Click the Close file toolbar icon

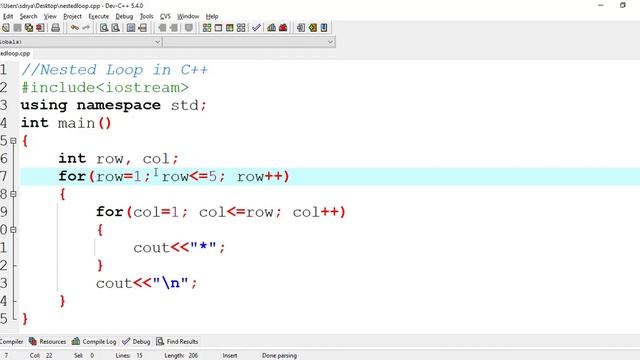click(40, 28)
